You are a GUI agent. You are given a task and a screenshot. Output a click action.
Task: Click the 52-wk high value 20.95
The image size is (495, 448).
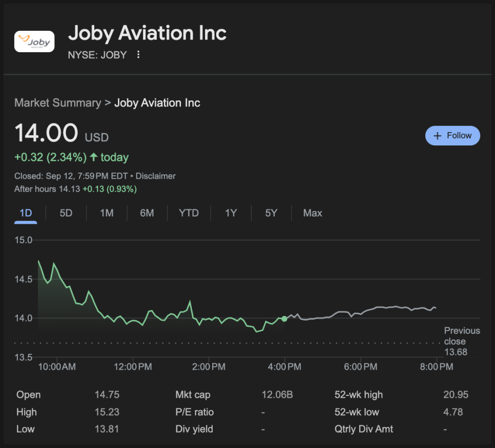click(x=456, y=395)
